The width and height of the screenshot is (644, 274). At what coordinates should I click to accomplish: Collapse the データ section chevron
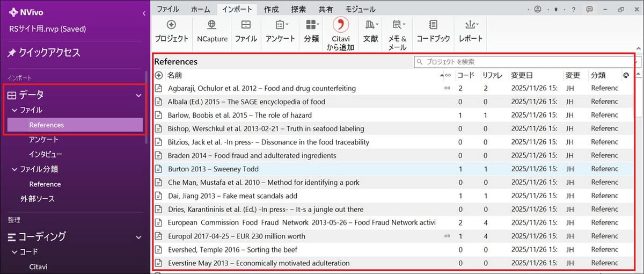pos(138,95)
